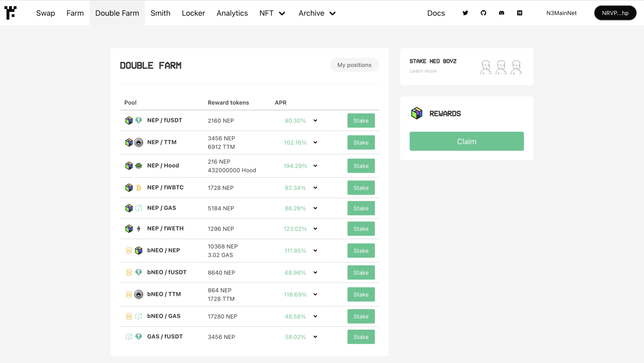Click the Flamingo logo icon

pos(10,13)
